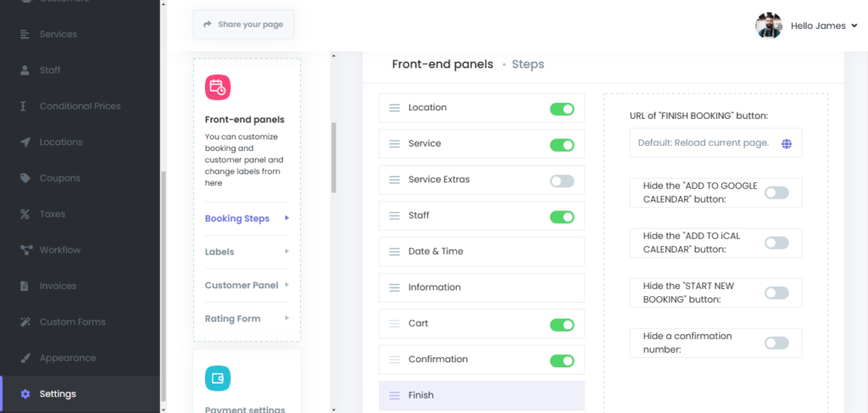Click the Payment settings wallet icon
868x413 pixels.
tap(218, 378)
